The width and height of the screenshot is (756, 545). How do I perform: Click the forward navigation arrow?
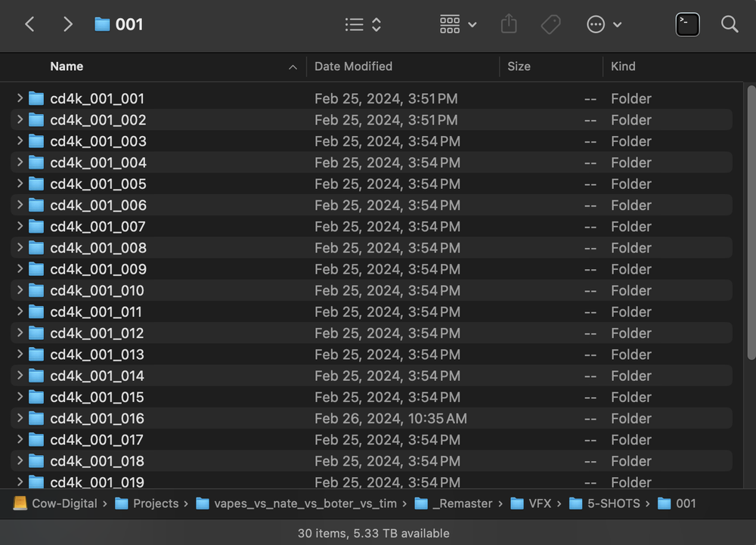(x=67, y=24)
